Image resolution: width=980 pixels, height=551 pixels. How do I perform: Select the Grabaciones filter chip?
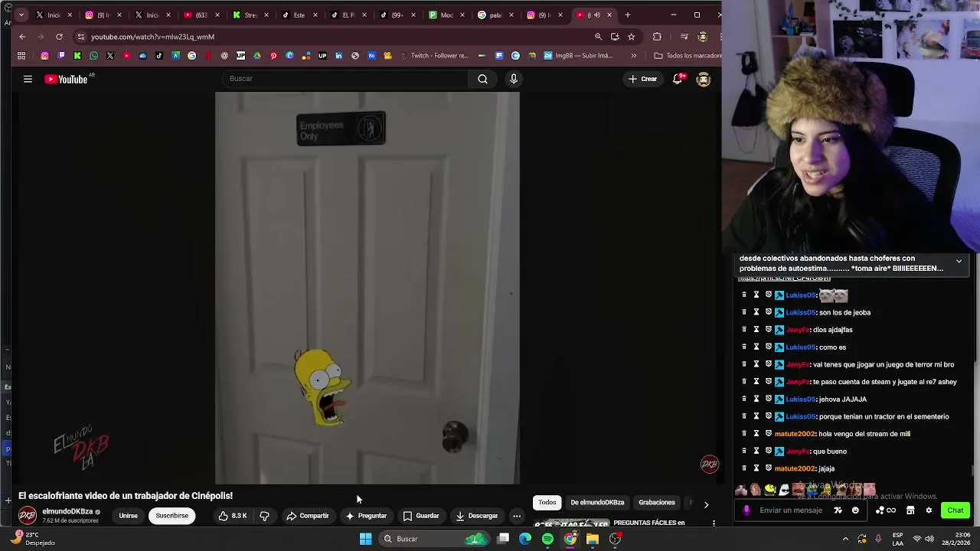click(657, 503)
